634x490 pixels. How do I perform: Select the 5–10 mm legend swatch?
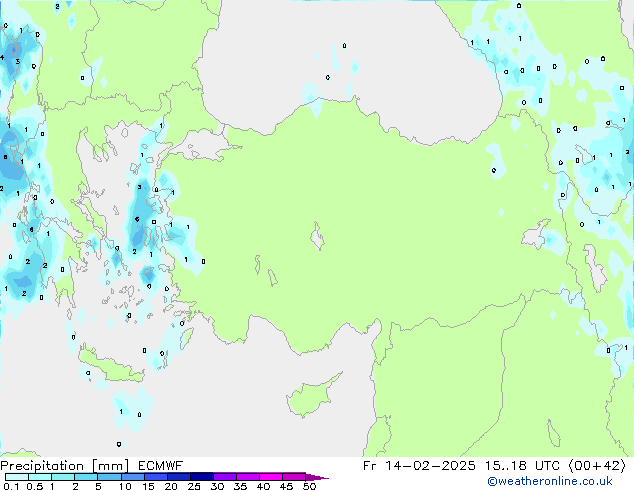pyautogui.click(x=109, y=477)
